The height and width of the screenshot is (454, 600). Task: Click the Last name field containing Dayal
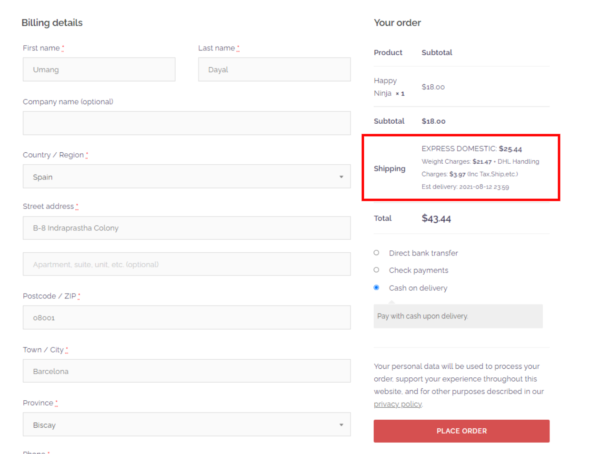point(274,70)
